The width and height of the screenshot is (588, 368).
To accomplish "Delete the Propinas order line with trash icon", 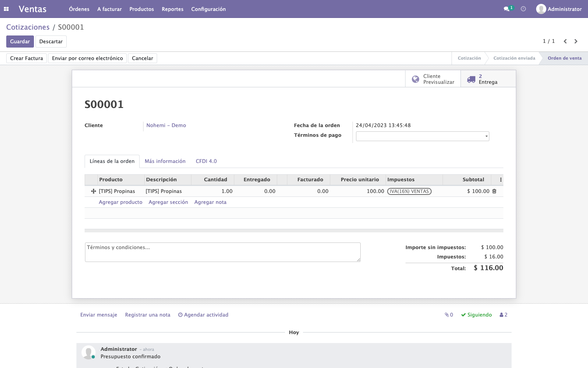I will tap(494, 191).
